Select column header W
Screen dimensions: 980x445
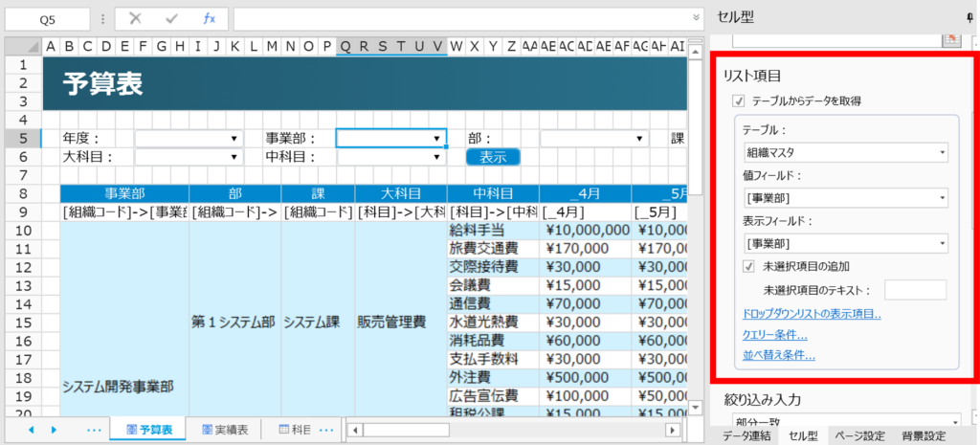point(457,46)
